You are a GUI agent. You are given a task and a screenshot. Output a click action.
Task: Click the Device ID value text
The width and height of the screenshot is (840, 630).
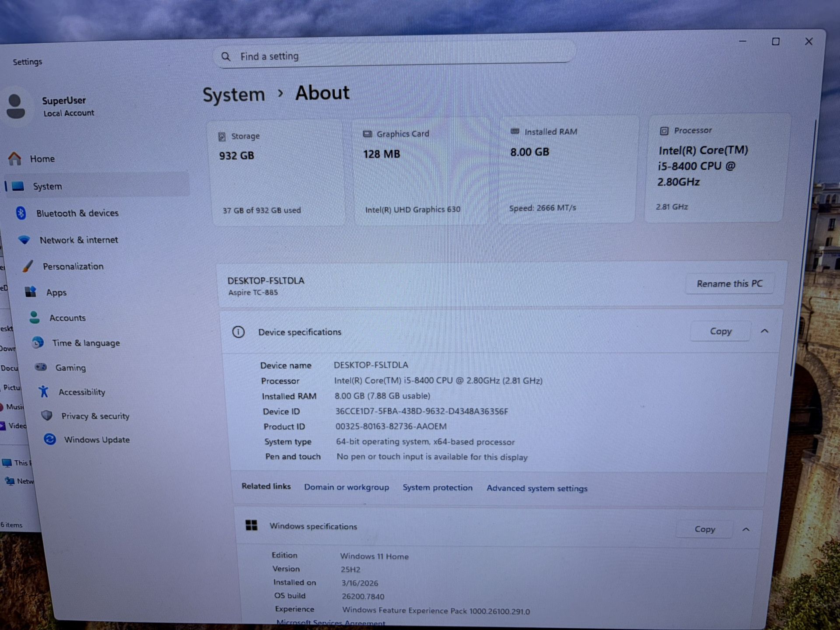422,411
